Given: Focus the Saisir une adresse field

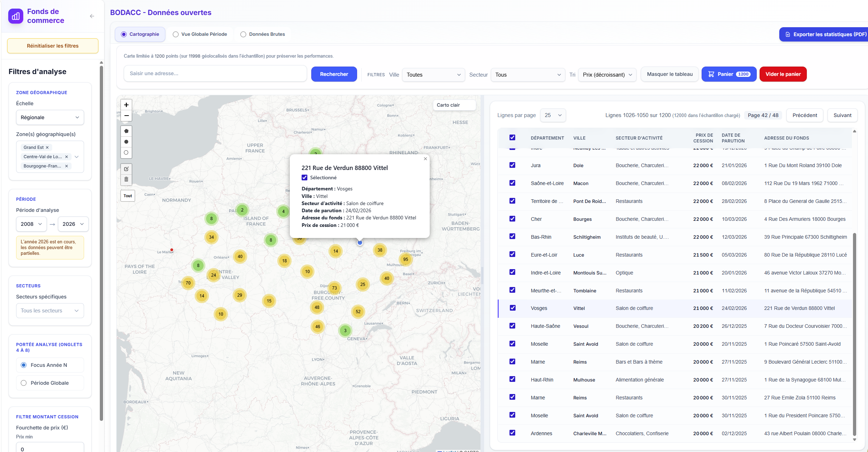Looking at the screenshot, I should click(215, 73).
